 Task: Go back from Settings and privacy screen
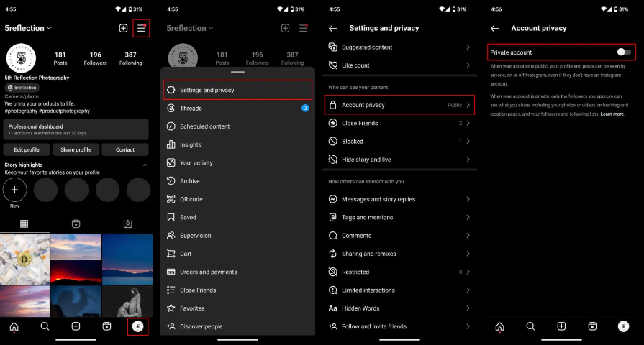coord(332,28)
